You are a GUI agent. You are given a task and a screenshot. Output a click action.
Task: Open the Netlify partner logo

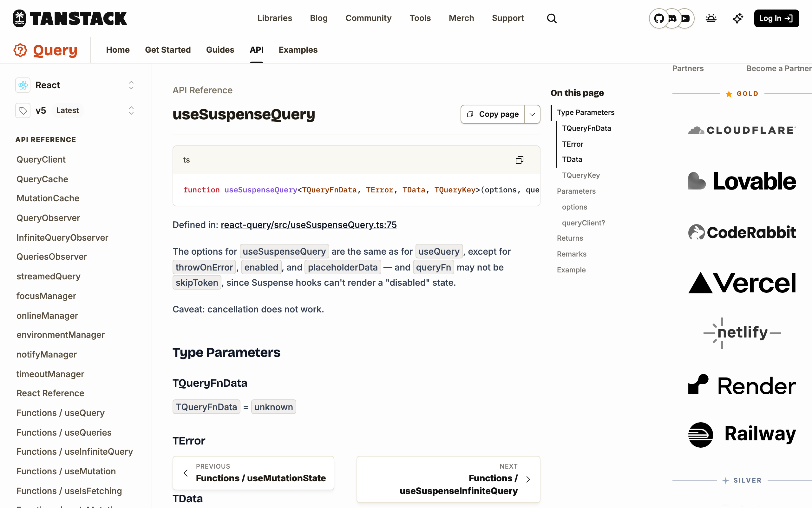[742, 333]
